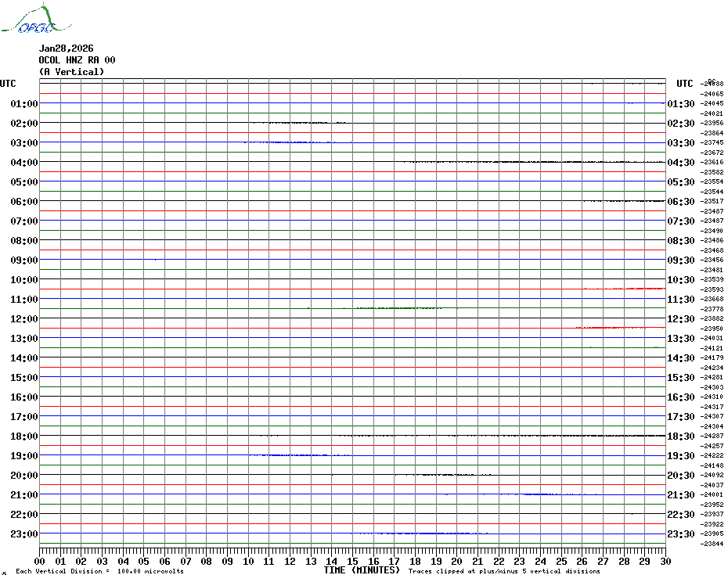The height and width of the screenshot is (582, 728).
Task: Pick the 23:00 hour label on left axis
Action: click(x=24, y=534)
